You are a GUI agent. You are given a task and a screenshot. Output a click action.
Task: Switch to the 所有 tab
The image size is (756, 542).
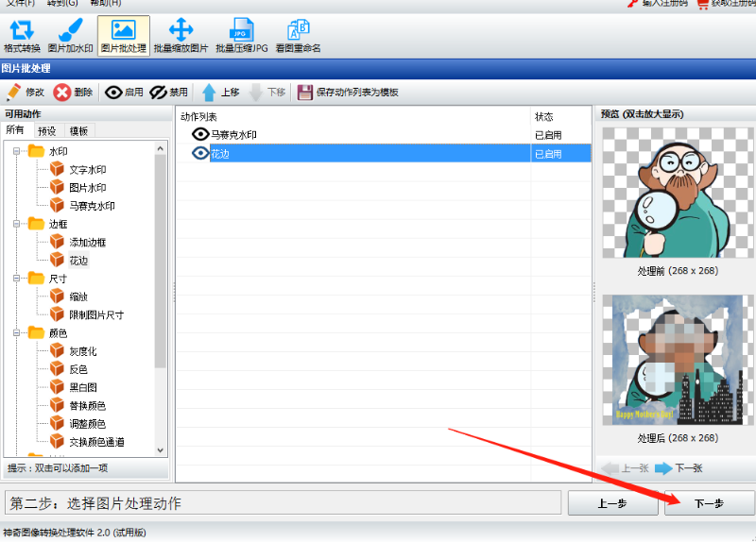point(14,129)
